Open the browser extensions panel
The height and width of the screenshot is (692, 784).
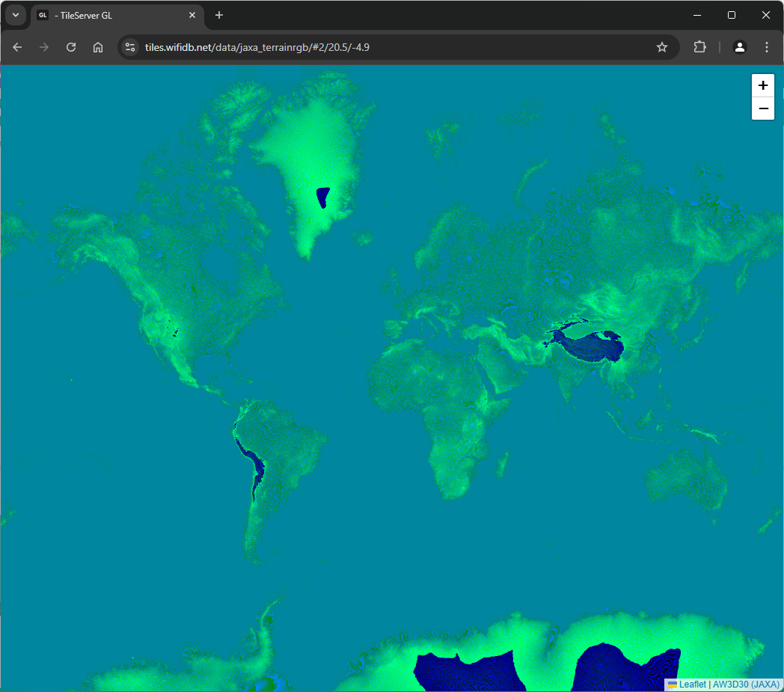[699, 47]
